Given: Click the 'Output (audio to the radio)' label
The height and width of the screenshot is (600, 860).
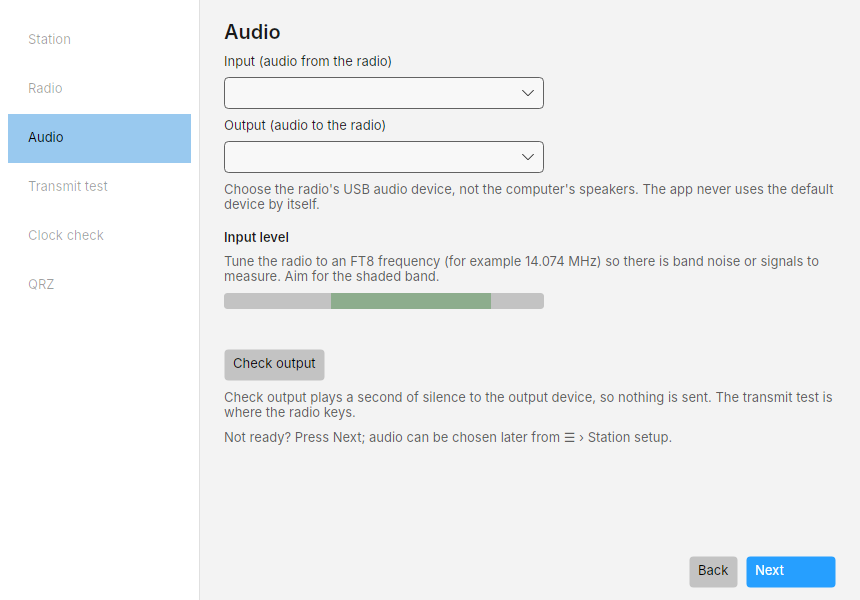Looking at the screenshot, I should click(x=305, y=126).
